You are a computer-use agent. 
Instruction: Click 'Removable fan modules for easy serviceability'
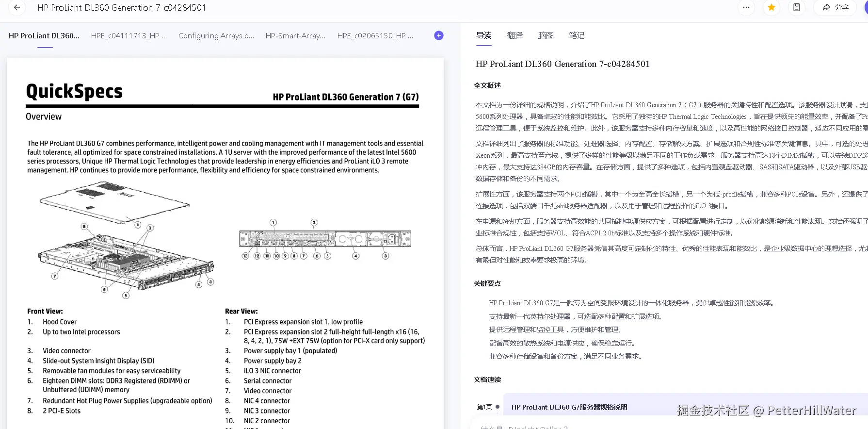pyautogui.click(x=112, y=371)
